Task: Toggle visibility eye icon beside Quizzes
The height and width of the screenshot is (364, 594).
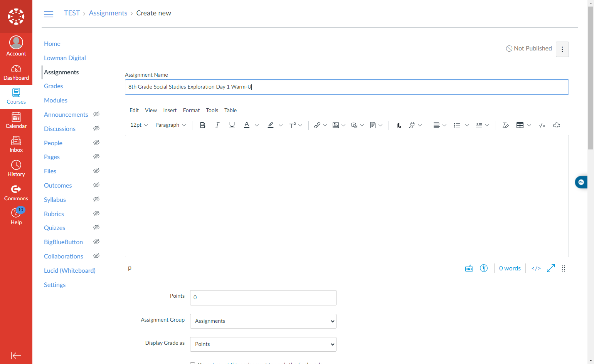Action: point(96,227)
